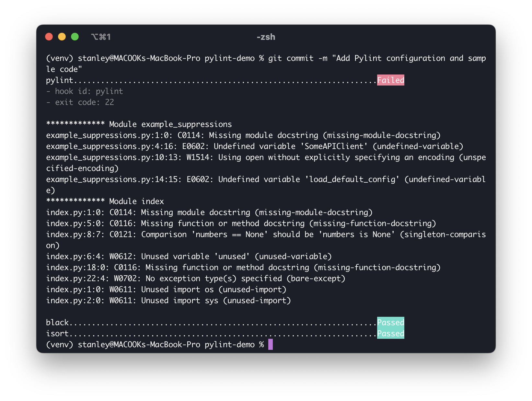532x401 pixels.
Task: Click the singleton-comparison warning in index.py
Action: [266, 234]
